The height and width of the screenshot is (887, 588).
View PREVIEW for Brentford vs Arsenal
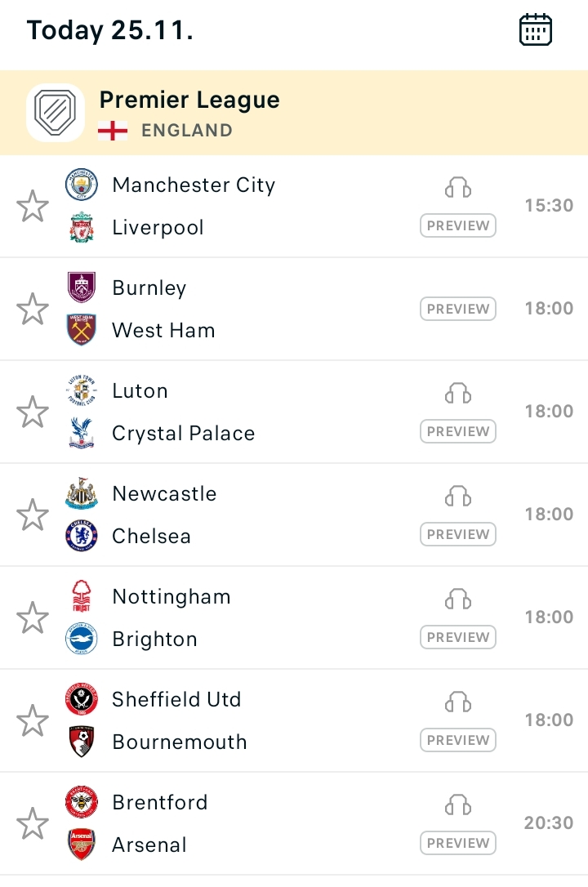(458, 844)
